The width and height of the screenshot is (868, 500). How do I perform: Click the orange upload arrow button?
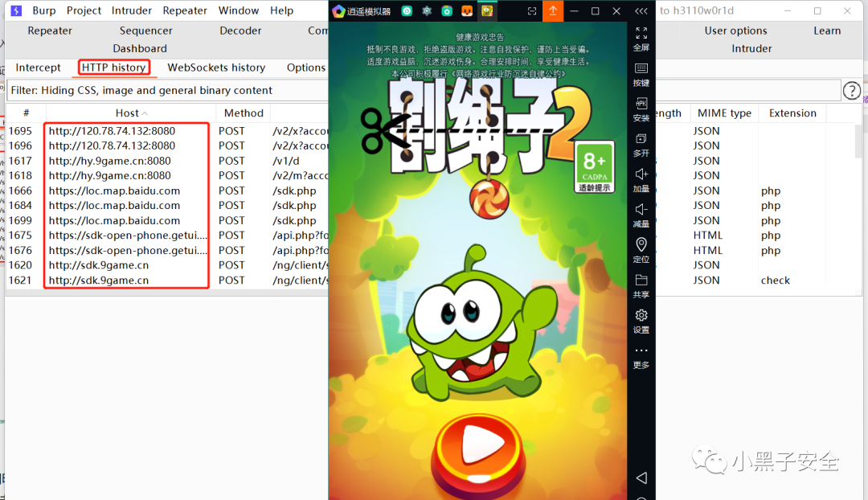[x=552, y=10]
